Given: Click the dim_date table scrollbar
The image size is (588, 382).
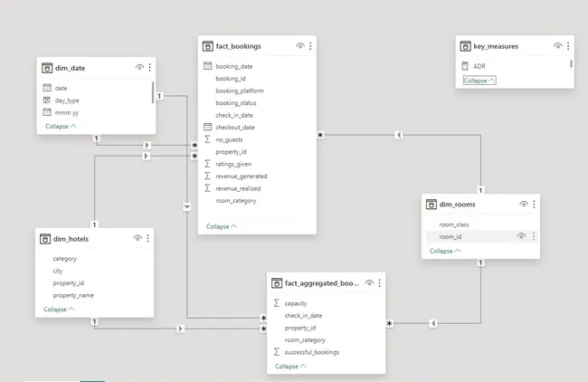Looking at the screenshot, I should (153, 92).
